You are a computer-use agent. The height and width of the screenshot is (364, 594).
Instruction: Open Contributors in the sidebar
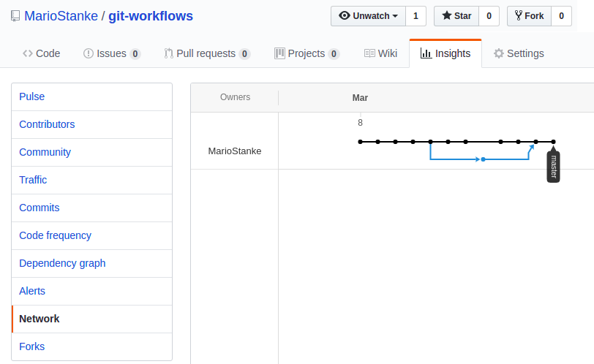(x=92, y=124)
